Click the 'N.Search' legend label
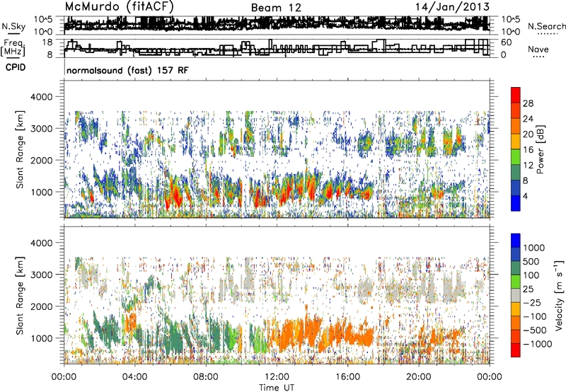Screen dimensions: 566x392 546,26
